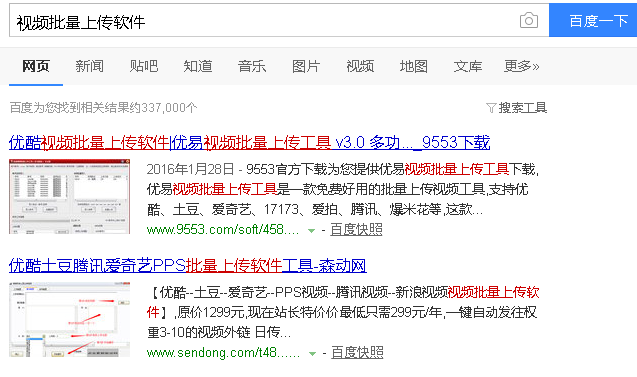
Task: Click the camera image search icon
Action: pyautogui.click(x=529, y=20)
